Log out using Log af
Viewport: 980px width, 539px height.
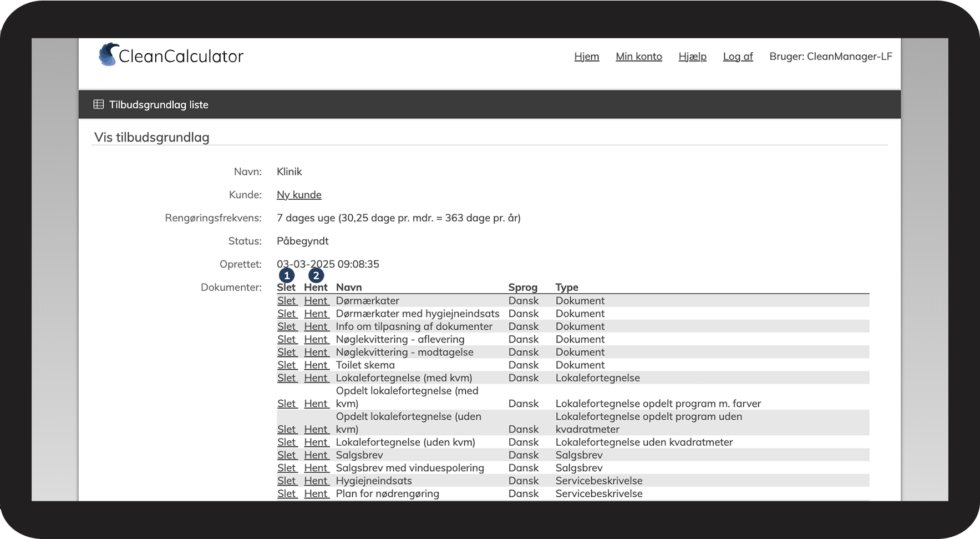pyautogui.click(x=738, y=56)
